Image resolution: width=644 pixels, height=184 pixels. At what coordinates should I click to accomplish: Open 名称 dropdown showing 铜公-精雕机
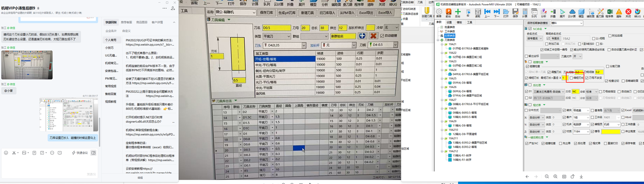(x=235, y=13)
